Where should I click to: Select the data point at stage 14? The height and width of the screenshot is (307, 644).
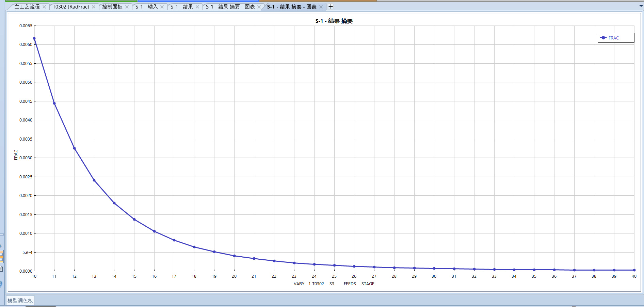(x=114, y=203)
